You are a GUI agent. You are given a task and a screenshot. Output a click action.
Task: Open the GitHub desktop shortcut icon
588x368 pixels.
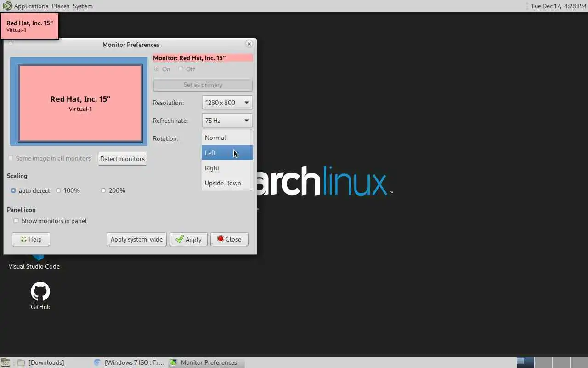click(x=40, y=292)
